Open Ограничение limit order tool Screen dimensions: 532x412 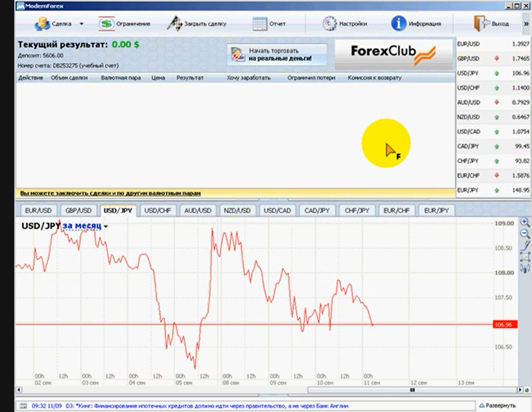point(106,24)
